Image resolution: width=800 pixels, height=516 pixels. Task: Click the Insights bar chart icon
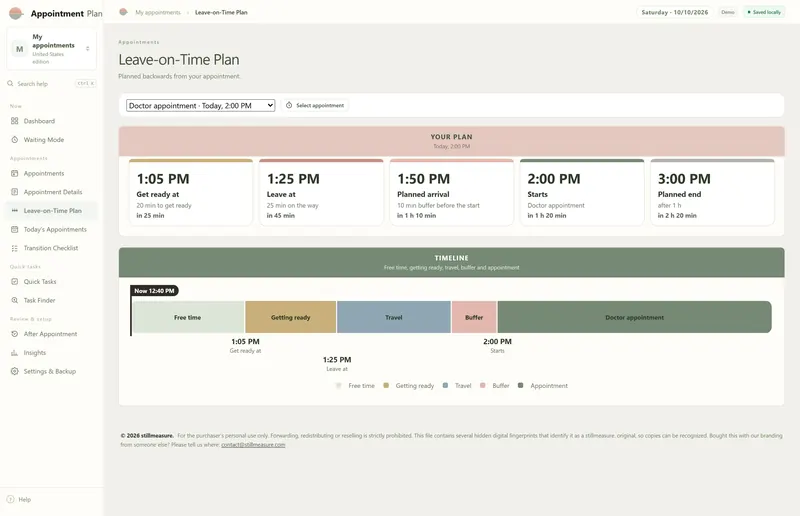point(14,353)
